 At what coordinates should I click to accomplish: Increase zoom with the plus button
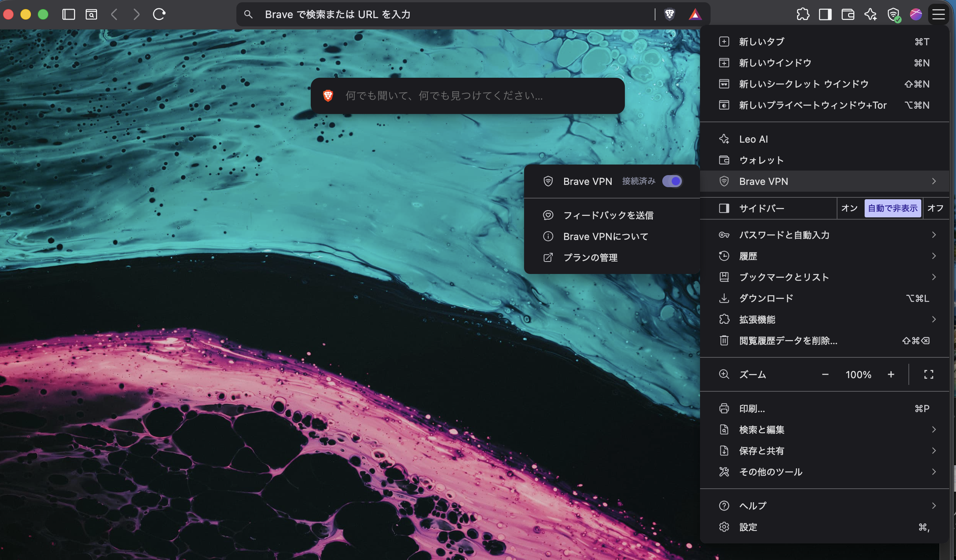point(891,375)
